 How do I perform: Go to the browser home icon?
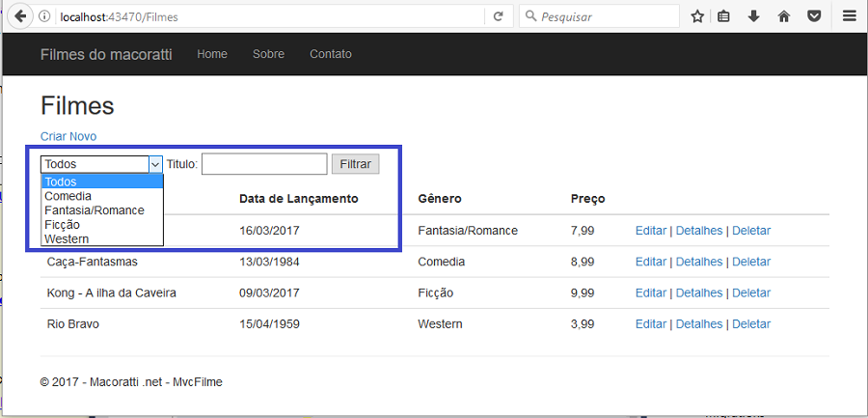pos(784,16)
